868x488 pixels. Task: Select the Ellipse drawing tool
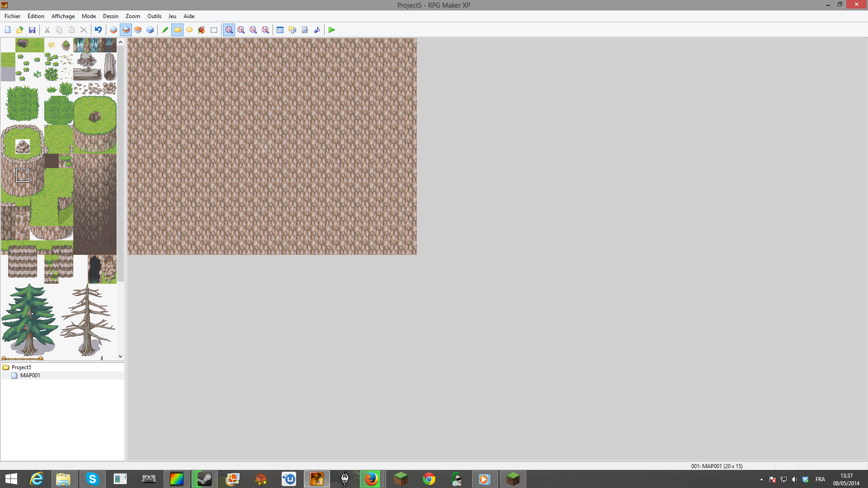pos(189,30)
